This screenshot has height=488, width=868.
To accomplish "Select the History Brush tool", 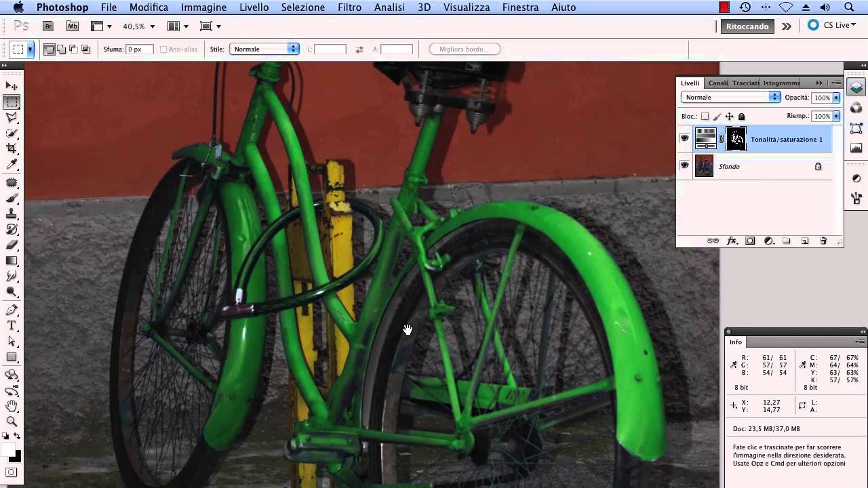I will pyautogui.click(x=12, y=229).
